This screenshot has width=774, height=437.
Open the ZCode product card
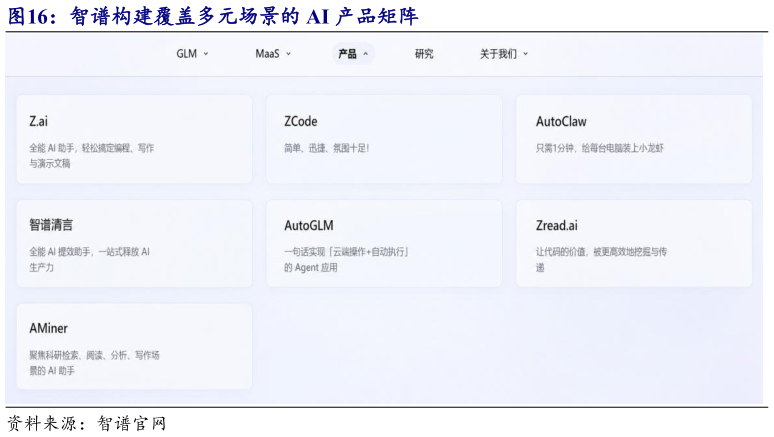point(384,139)
